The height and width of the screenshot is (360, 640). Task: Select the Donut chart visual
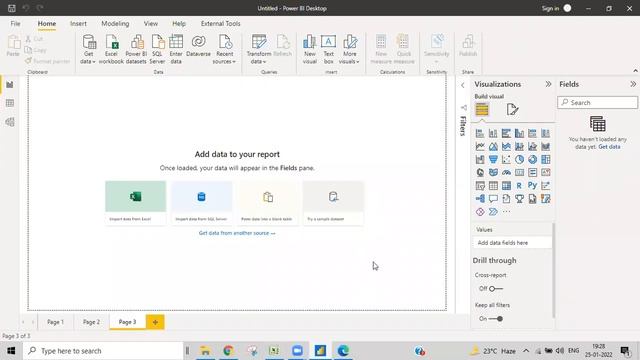(x=532, y=160)
